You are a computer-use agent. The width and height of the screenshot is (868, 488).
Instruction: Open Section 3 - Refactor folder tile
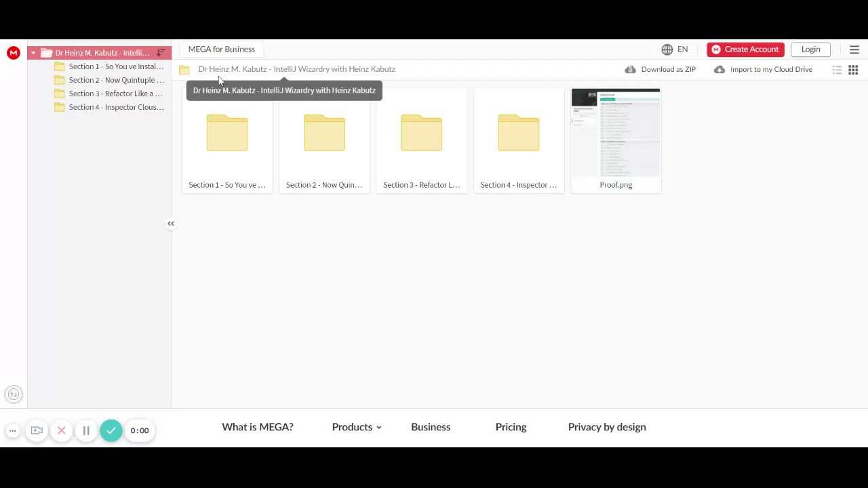click(x=421, y=141)
